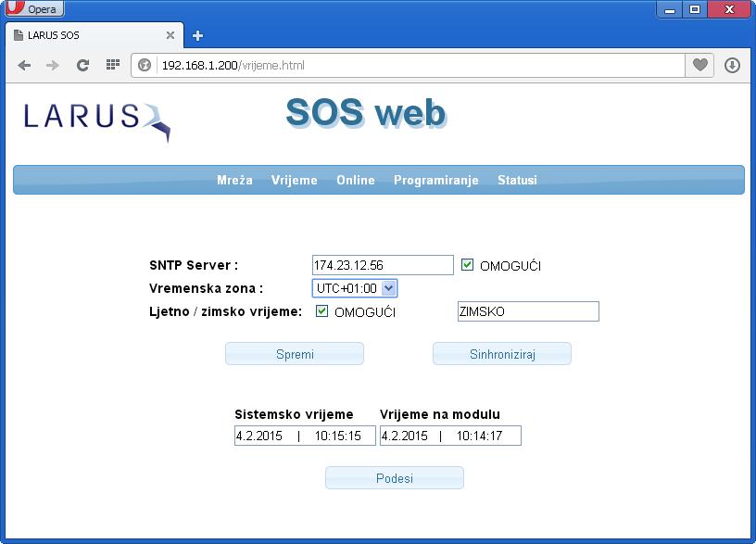Open the Statusi menu item

pos(517,180)
